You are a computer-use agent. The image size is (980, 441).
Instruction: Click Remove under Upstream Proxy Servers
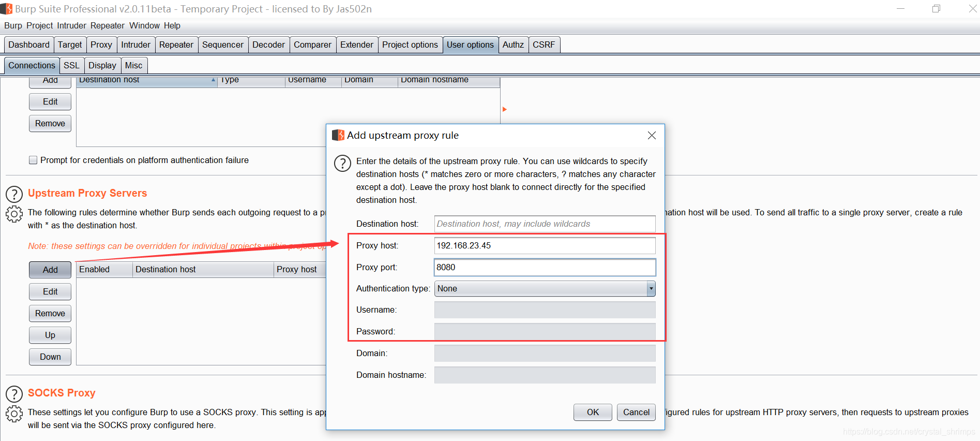tap(50, 313)
